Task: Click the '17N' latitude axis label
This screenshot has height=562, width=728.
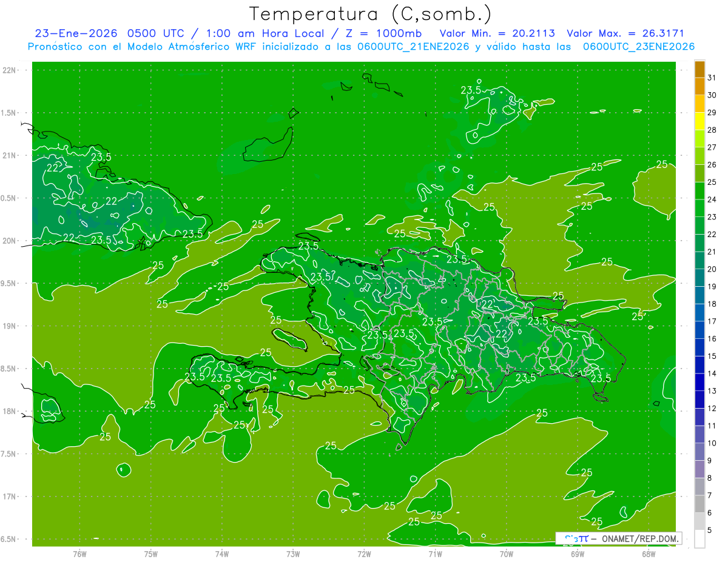Action: [8, 497]
